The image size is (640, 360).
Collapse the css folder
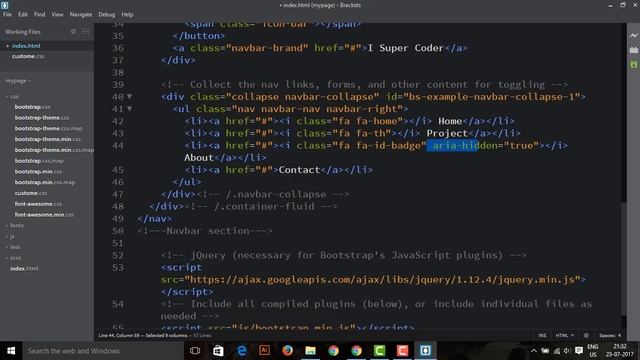pyautogui.click(x=12, y=97)
